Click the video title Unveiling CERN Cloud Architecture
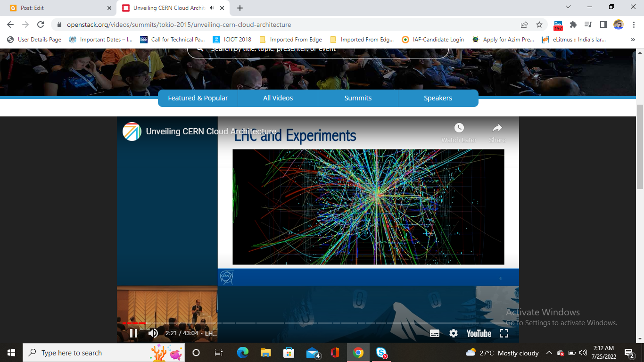 click(211, 132)
